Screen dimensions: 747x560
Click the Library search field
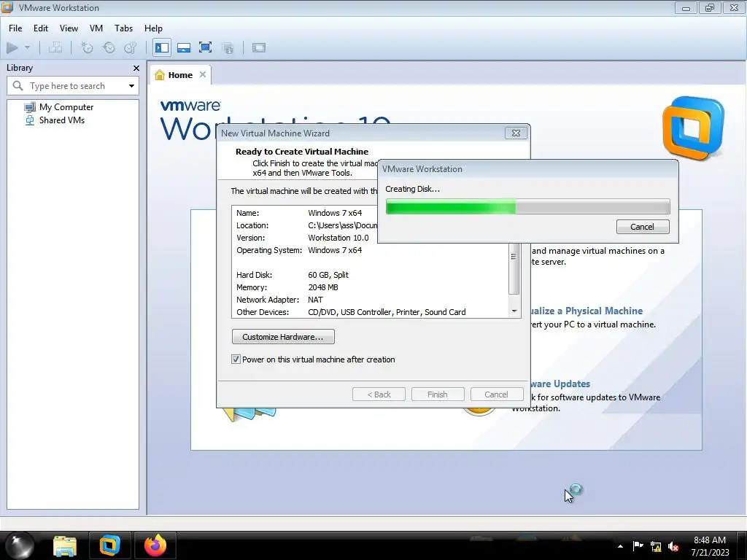tap(73, 86)
